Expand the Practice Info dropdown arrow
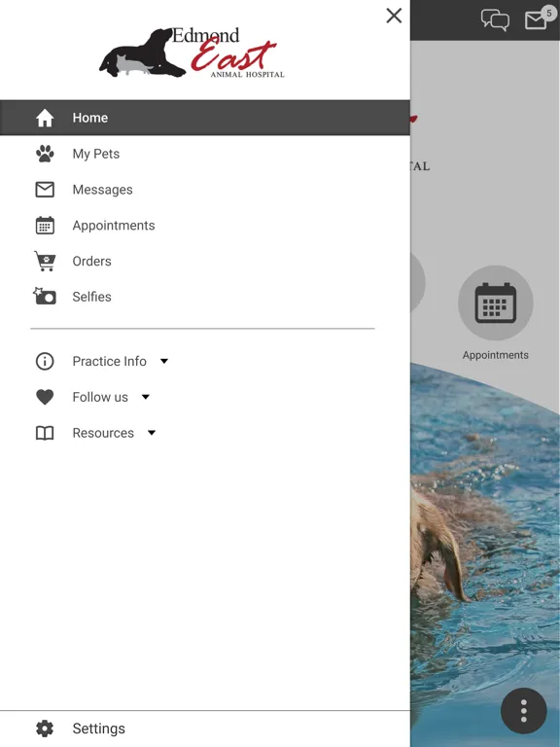Image resolution: width=560 pixels, height=747 pixels. pos(164,361)
